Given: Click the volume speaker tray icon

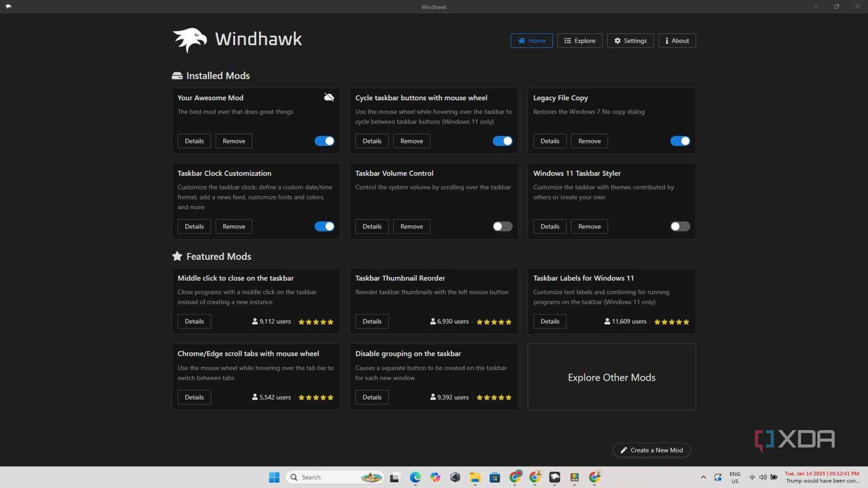Looking at the screenshot, I should point(763,477).
